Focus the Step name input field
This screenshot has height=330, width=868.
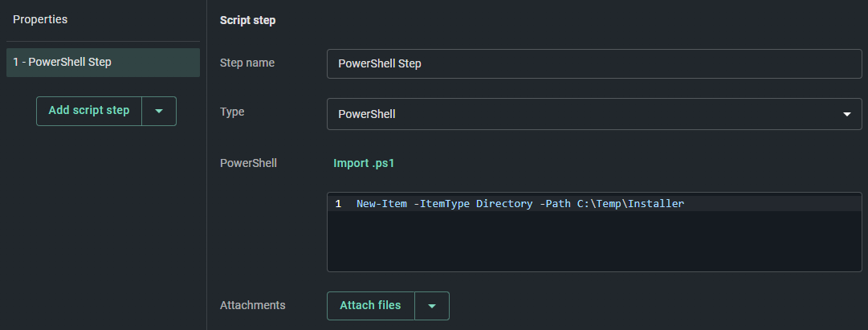pos(594,63)
